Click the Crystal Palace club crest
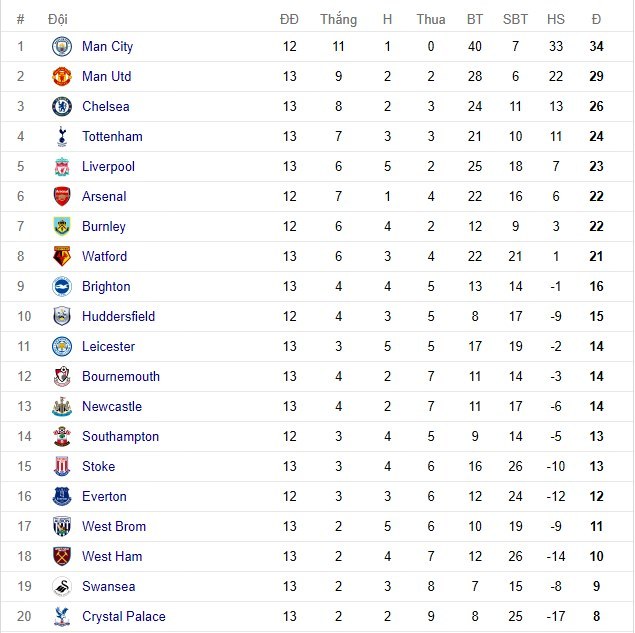 click(x=63, y=617)
